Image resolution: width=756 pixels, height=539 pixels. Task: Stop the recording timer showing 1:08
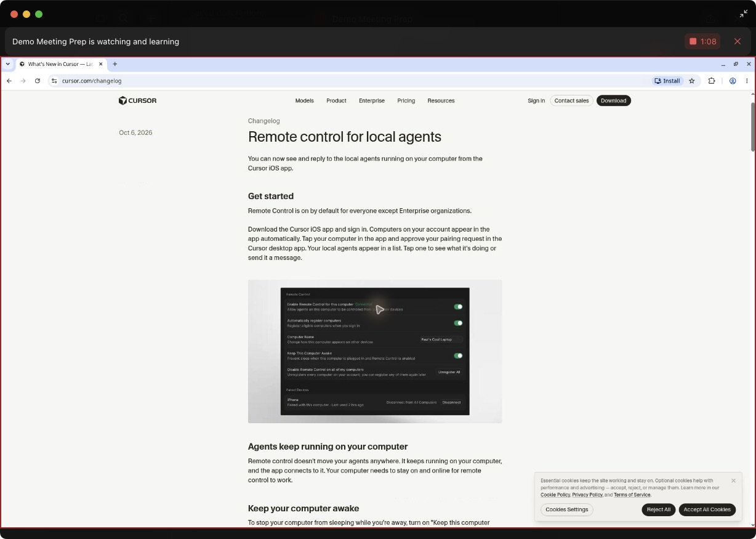[x=702, y=41]
